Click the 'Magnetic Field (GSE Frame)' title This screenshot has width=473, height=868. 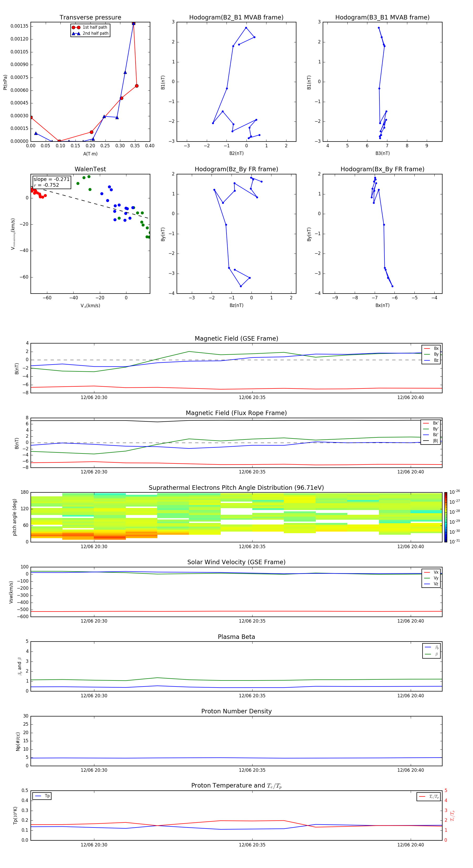236,339
